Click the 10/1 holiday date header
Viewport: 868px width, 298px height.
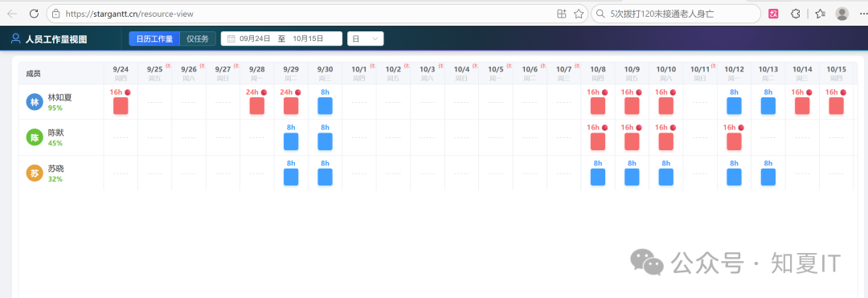click(359, 73)
